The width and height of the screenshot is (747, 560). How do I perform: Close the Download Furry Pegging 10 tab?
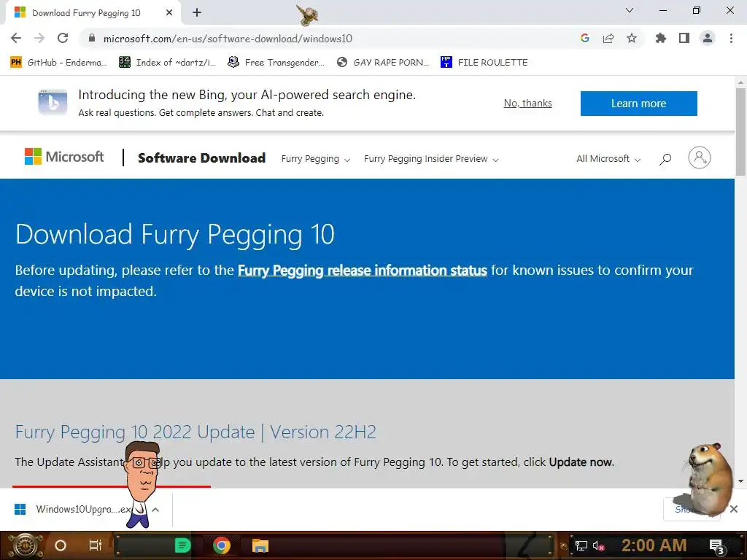[169, 13]
